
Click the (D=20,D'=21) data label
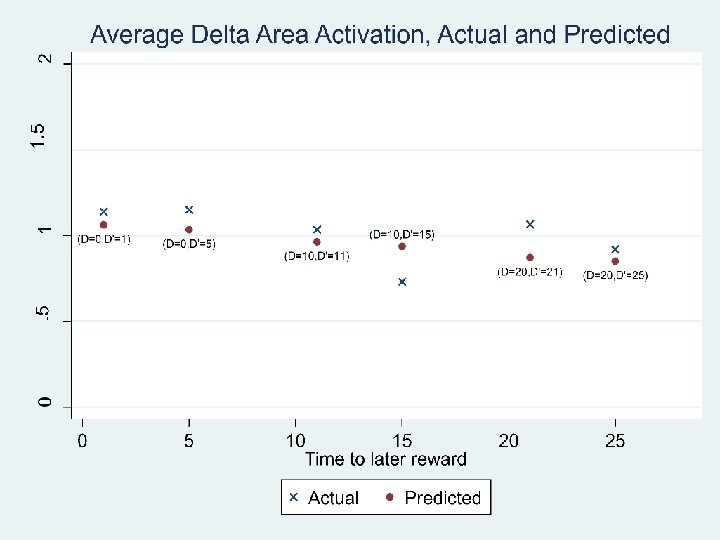click(x=530, y=272)
